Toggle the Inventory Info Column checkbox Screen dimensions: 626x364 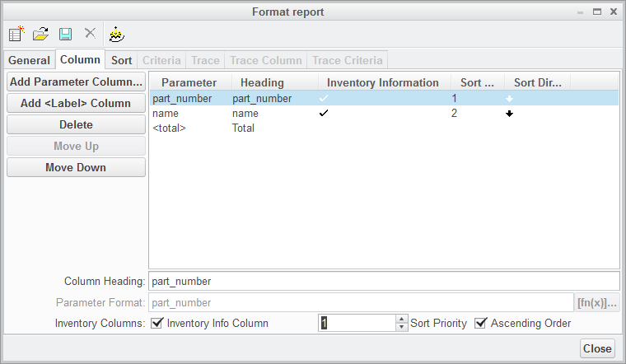coord(156,323)
